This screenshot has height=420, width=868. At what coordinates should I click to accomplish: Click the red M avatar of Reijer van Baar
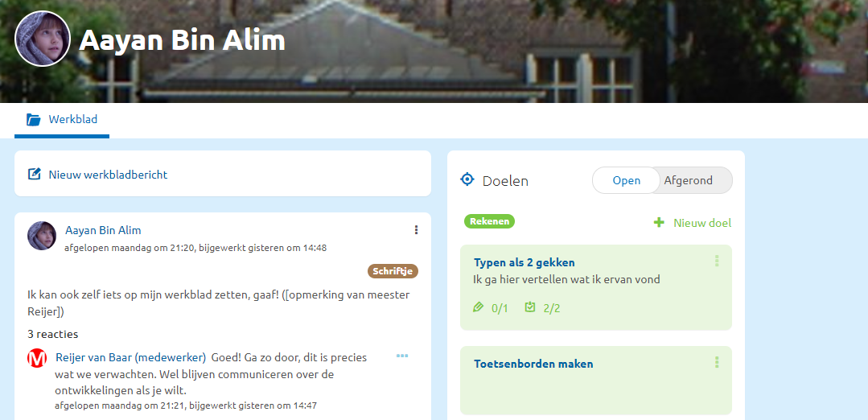tap(37, 358)
